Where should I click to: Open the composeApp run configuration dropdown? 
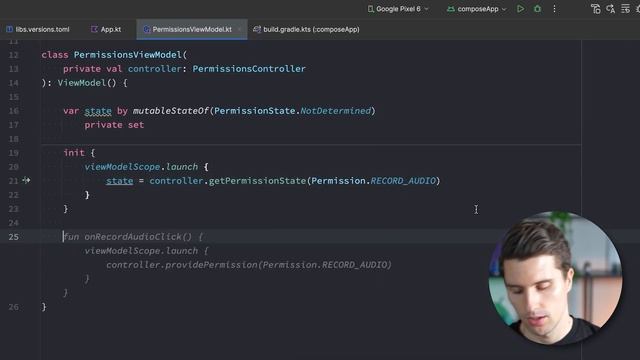476,9
